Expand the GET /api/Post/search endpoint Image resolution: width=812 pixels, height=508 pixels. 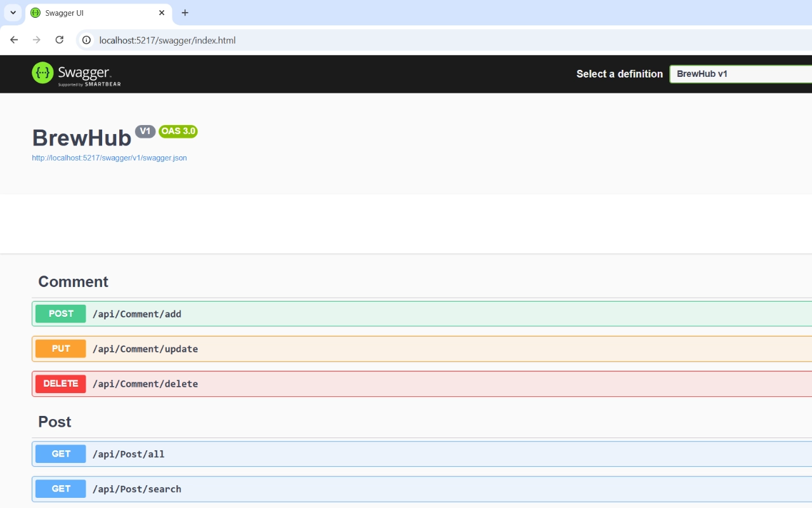tap(137, 489)
